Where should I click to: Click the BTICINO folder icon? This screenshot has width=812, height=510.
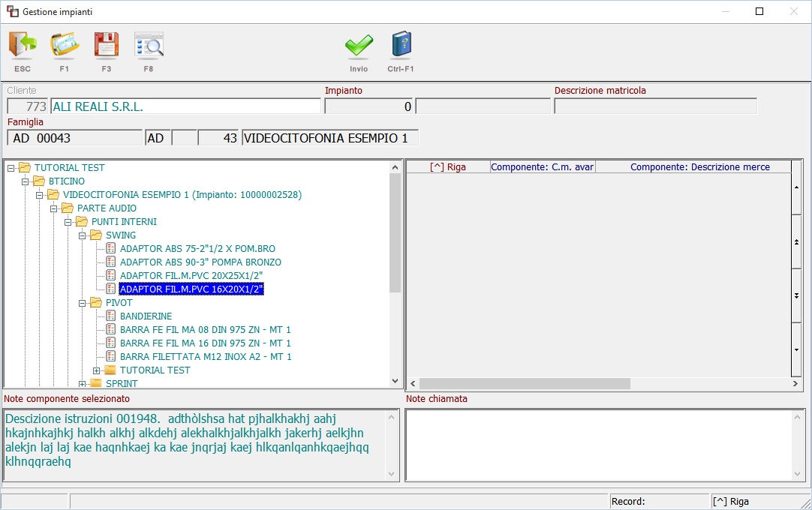click(39, 181)
